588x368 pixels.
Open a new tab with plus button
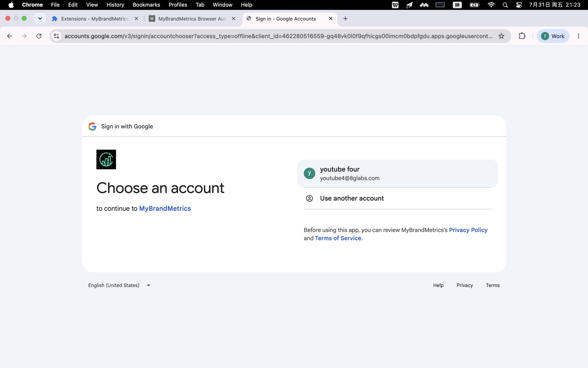tap(345, 19)
